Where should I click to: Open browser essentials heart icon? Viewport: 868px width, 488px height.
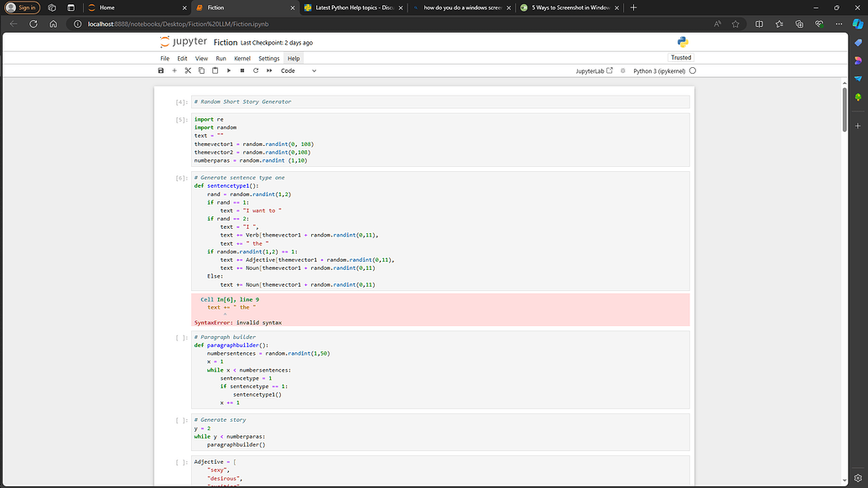[819, 23]
